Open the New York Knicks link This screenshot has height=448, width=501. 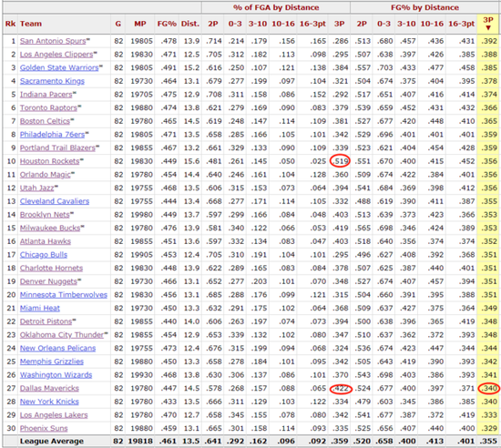[49, 402]
